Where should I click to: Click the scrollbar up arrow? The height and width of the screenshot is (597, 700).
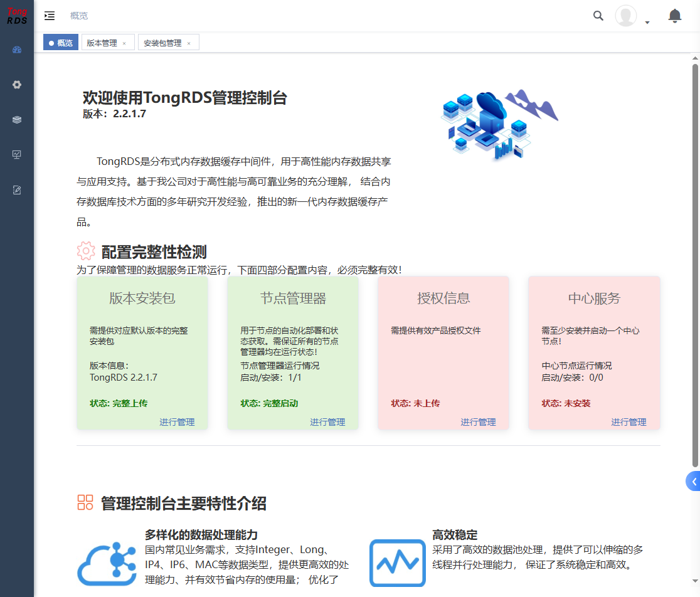[x=695, y=58]
